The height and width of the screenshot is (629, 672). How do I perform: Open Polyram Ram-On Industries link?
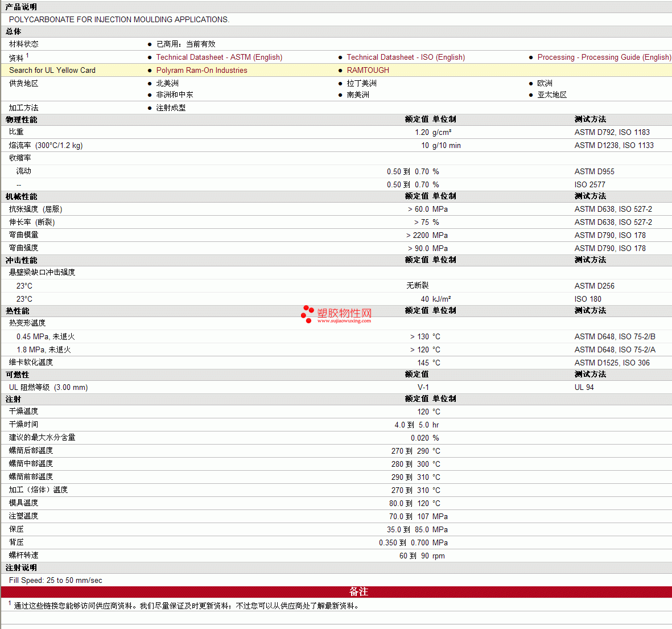201,71
